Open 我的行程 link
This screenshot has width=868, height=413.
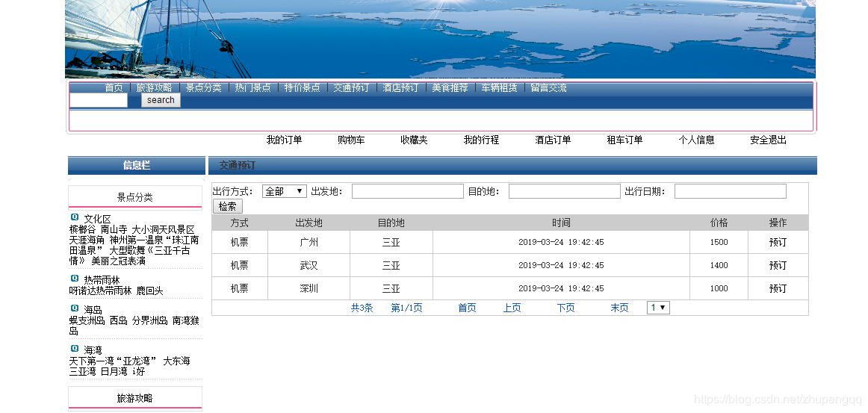[481, 140]
